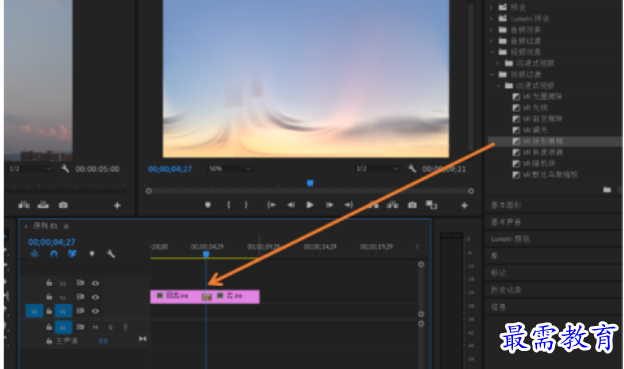Open the Lumetri 颜色 panel tab

[510, 239]
